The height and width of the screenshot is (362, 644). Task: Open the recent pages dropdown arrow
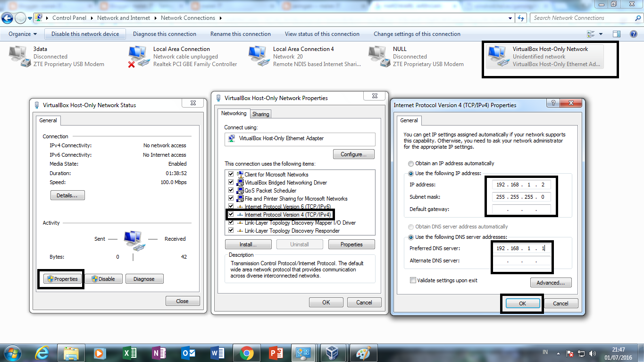pyautogui.click(x=30, y=18)
